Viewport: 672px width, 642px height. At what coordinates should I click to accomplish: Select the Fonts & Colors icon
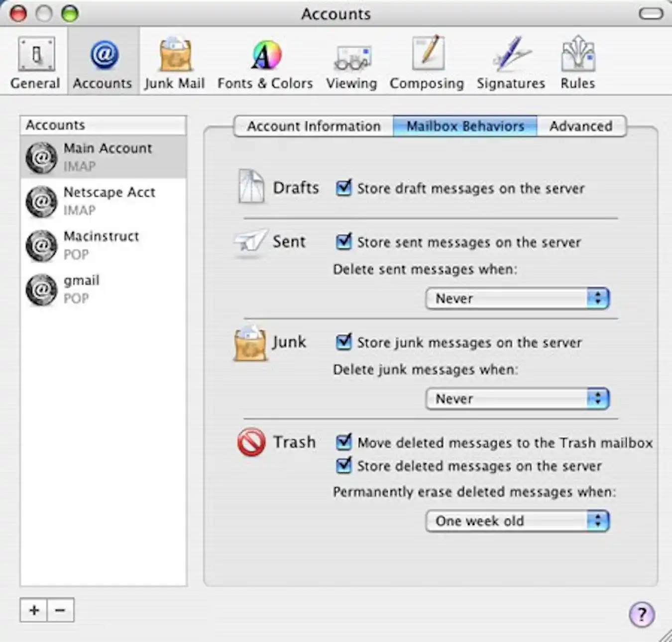click(x=264, y=60)
